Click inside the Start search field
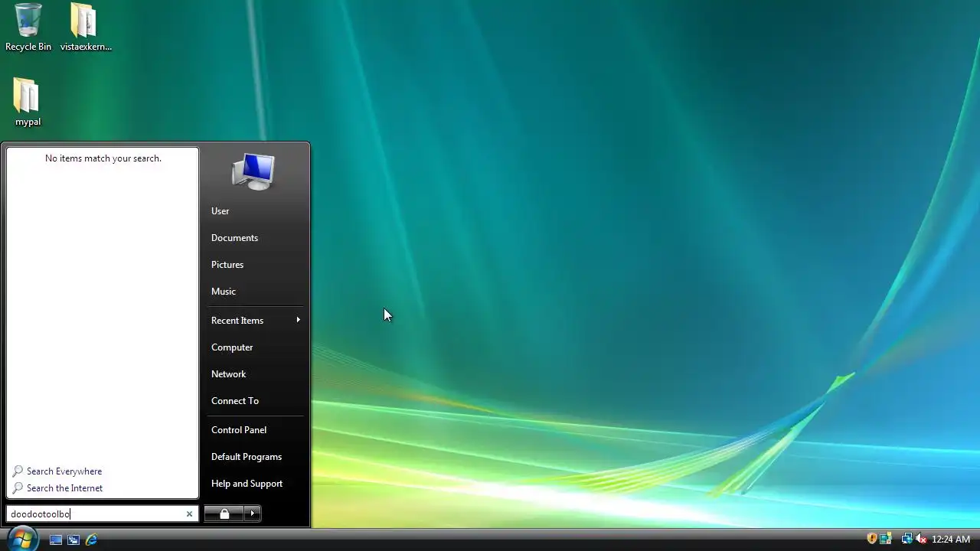This screenshot has height=551, width=980. [96, 514]
